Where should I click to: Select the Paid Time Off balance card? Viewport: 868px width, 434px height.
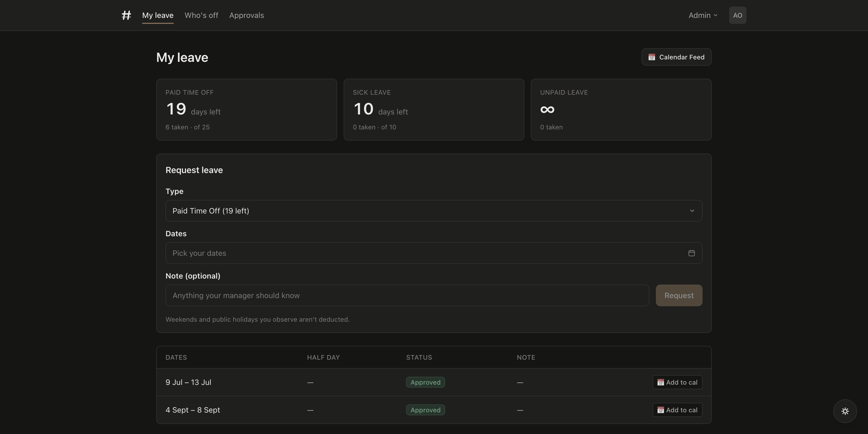click(246, 110)
